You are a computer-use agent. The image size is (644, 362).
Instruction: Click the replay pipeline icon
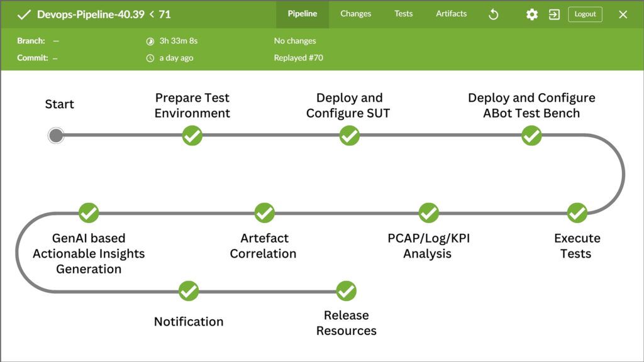[x=493, y=15]
